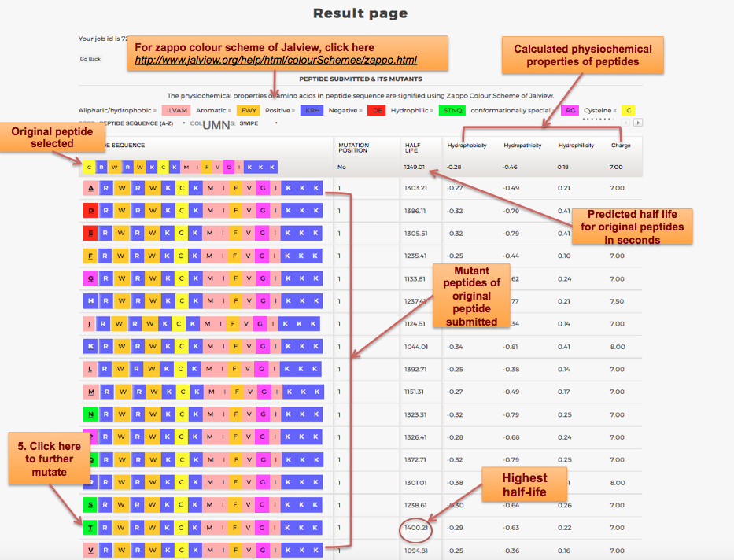
Task: Select red mutant residue D to mutate further
Action: [x=91, y=211]
